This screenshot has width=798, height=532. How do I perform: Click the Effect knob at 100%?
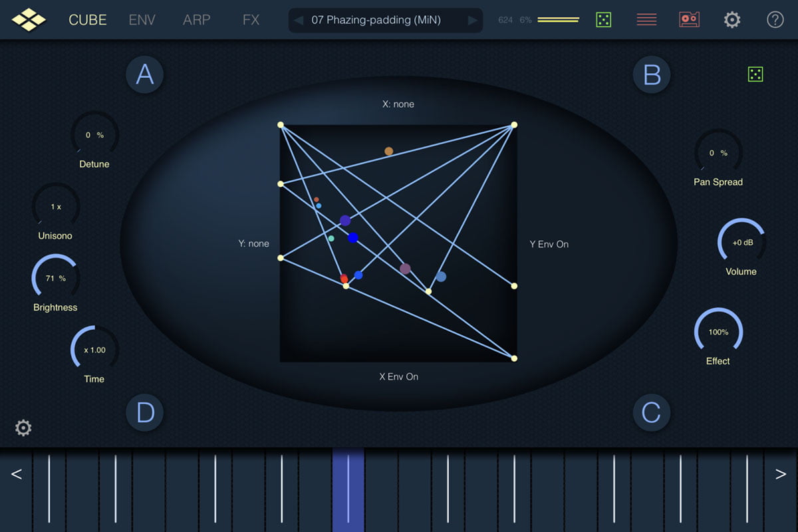pyautogui.click(x=718, y=332)
